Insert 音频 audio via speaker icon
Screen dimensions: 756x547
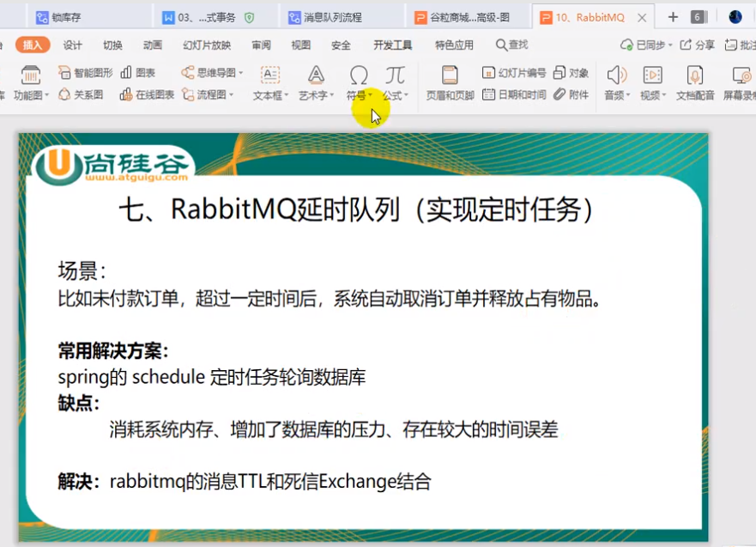pyautogui.click(x=616, y=76)
